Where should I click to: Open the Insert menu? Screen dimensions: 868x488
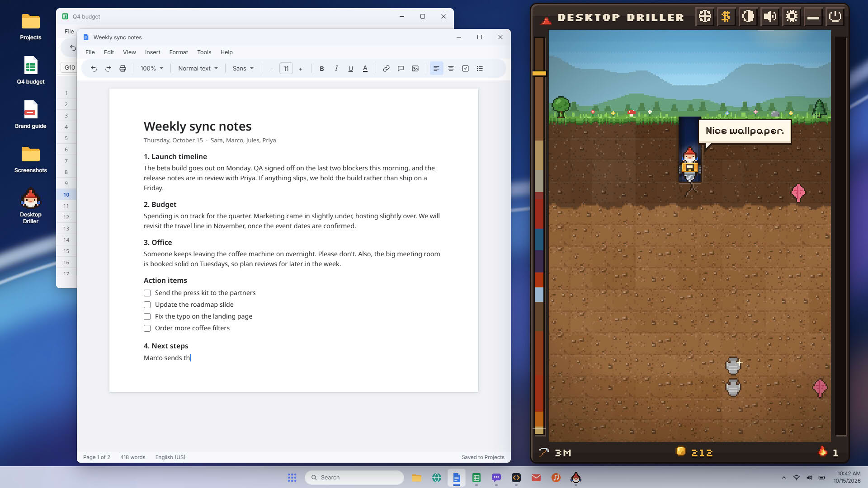(152, 52)
